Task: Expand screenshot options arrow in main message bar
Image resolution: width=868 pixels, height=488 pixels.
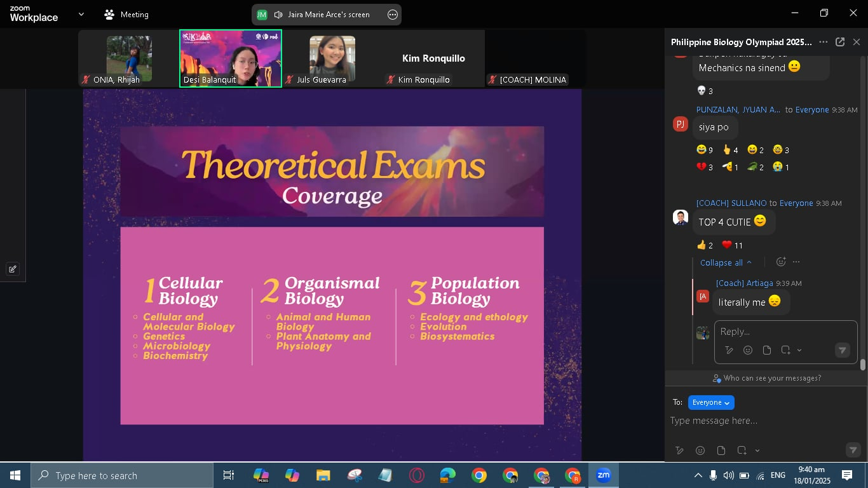Action: point(757,451)
